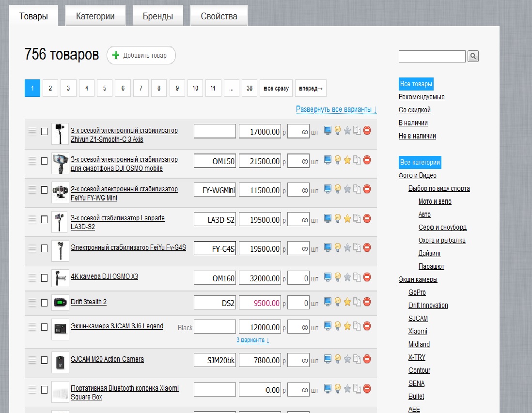Click the OM150 SKU field
This screenshot has height=413, width=532.
(215, 161)
